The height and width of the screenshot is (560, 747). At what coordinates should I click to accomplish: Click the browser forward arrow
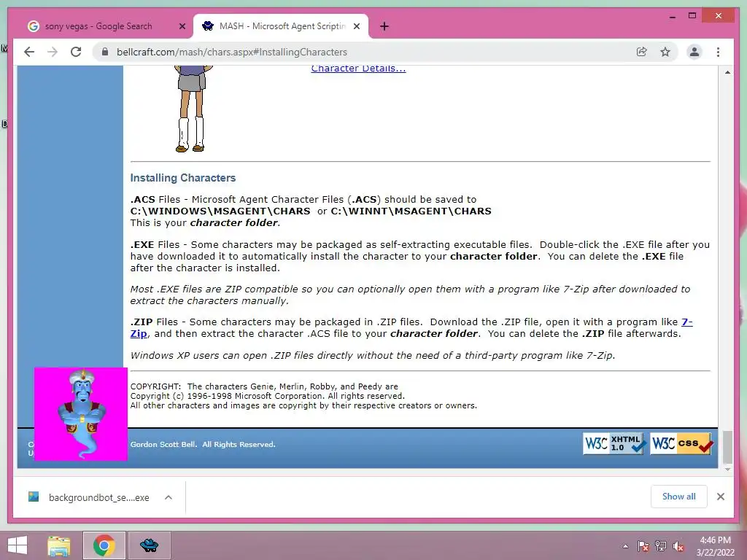tap(53, 52)
